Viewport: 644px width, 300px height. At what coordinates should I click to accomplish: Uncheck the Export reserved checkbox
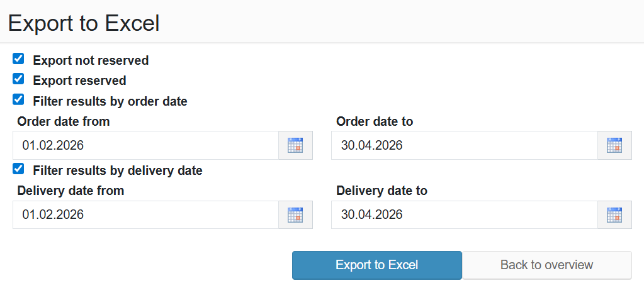(x=18, y=79)
